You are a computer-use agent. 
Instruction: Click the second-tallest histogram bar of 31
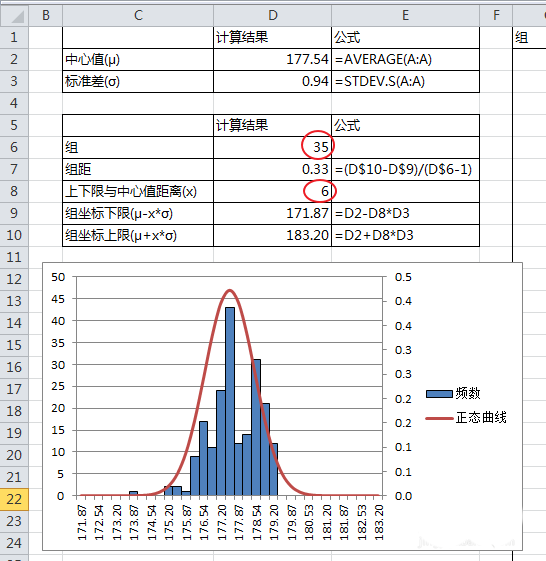point(256,428)
